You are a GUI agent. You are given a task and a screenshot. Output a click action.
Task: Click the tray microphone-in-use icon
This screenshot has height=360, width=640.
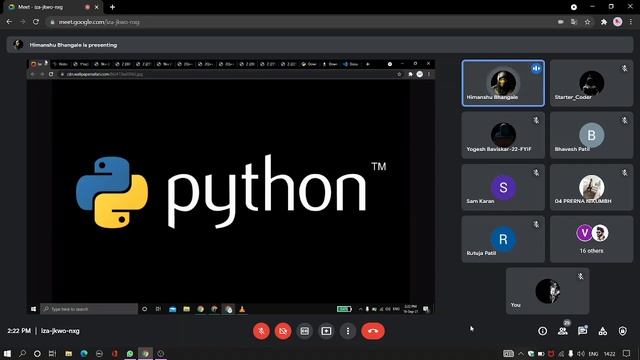[571, 353]
